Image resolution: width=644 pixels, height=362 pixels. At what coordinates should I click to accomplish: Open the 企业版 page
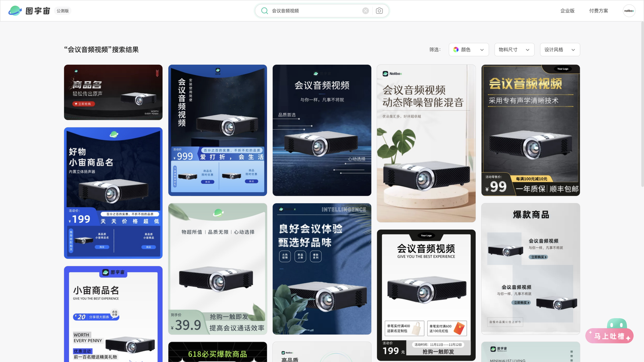(x=567, y=11)
